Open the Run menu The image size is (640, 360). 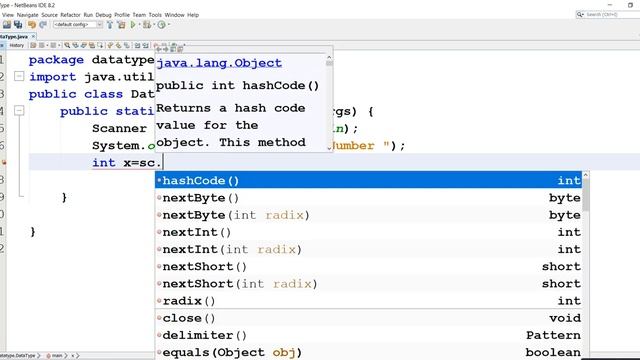88,15
